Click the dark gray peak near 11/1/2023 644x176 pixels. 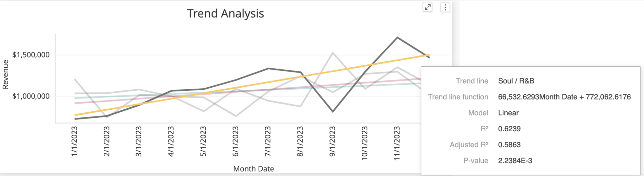click(397, 38)
